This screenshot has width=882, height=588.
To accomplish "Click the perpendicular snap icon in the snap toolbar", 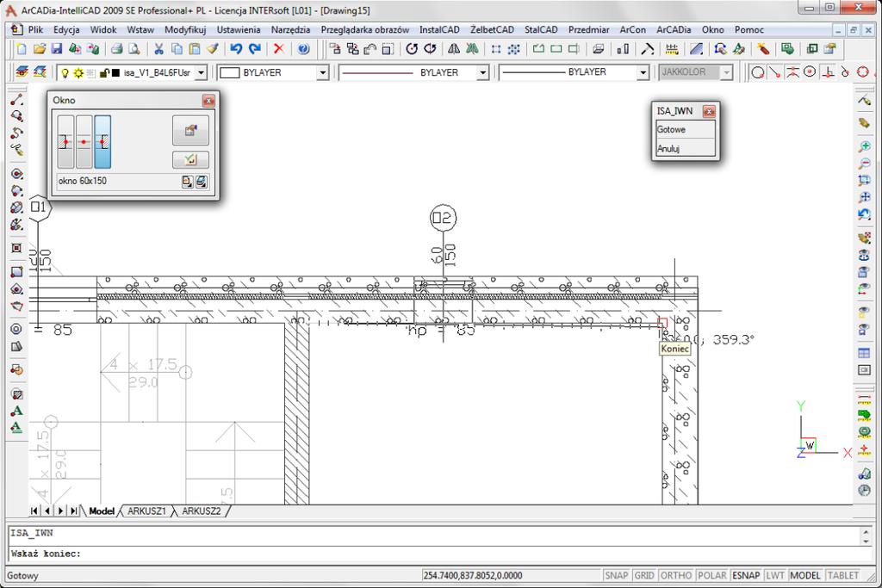I will [828, 72].
